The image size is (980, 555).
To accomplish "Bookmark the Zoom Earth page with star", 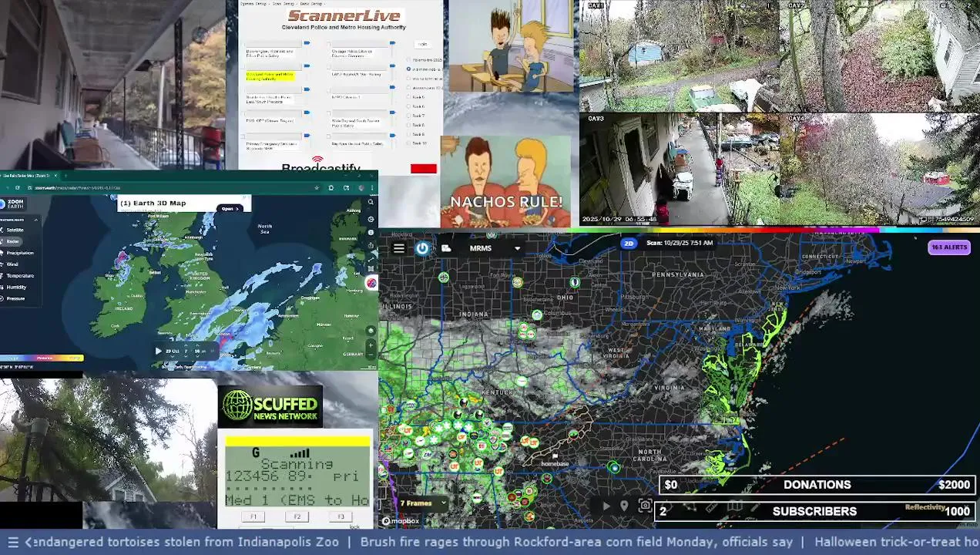I will click(317, 187).
